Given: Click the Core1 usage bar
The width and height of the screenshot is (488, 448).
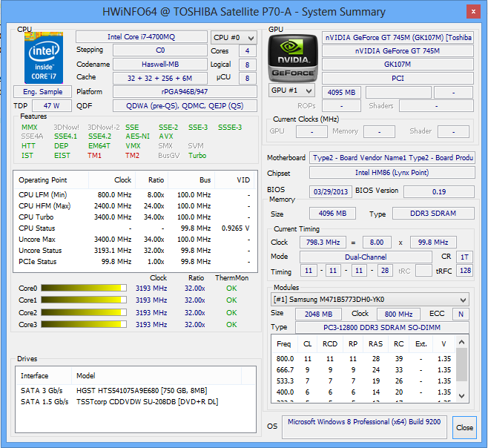Looking at the screenshot, I should (84, 300).
